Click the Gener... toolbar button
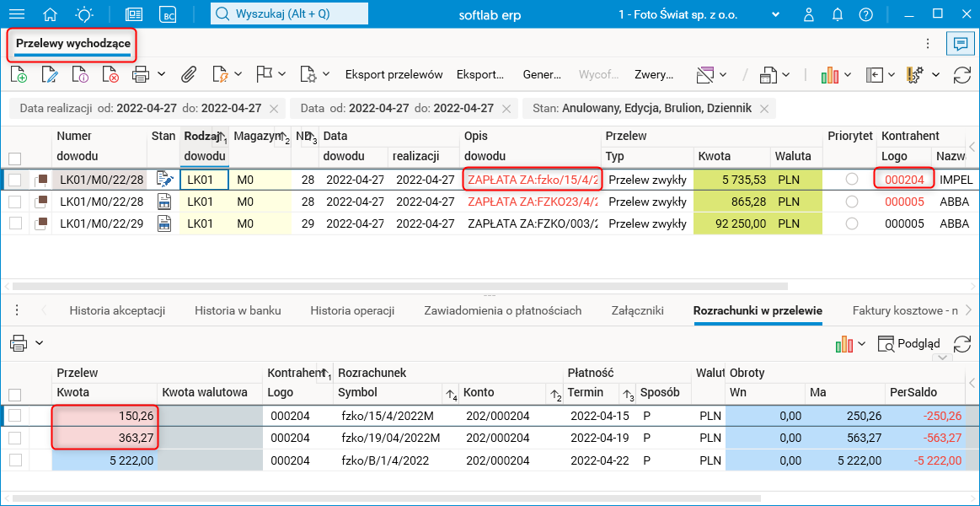980x506 pixels. pos(542,75)
